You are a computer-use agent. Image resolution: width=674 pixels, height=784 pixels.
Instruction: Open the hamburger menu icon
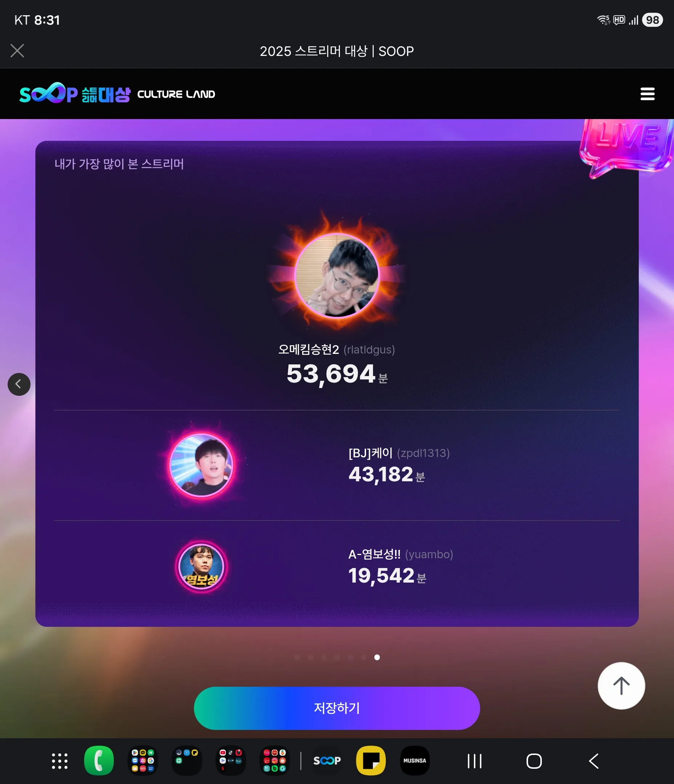point(647,94)
